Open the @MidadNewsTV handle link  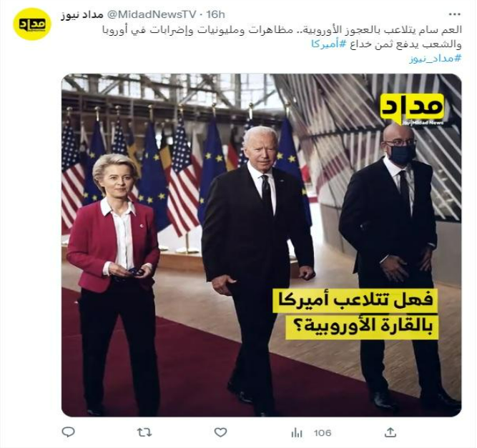tap(152, 14)
